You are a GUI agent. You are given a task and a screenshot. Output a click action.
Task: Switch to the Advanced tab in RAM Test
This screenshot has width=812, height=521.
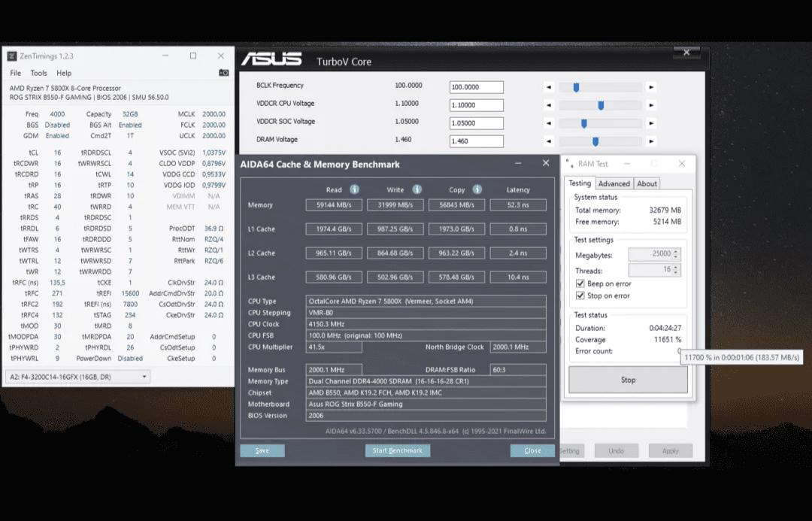click(x=614, y=184)
